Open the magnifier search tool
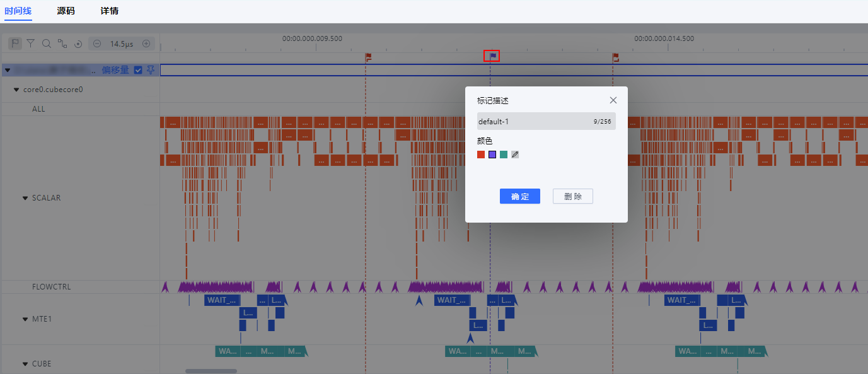868x374 pixels. [x=47, y=44]
